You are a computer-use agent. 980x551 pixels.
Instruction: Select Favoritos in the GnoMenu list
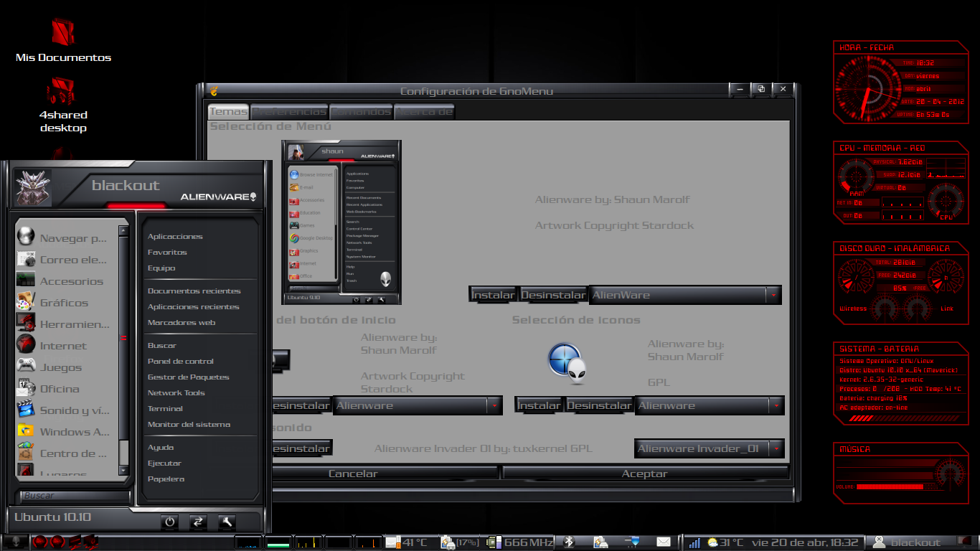[167, 253]
